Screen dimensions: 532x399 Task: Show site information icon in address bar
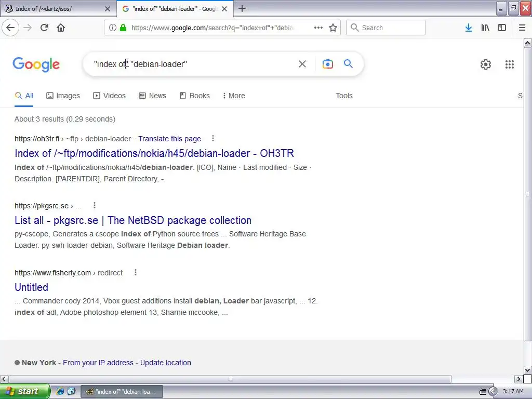(x=113, y=28)
